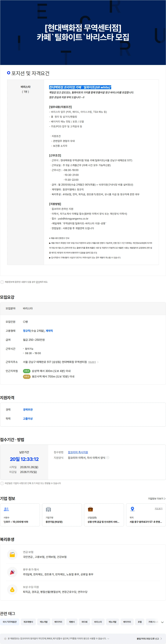This screenshot has height=644, width=166.
Task: Click the 월급 250~250만원 salary text
Action: click(34, 340)
